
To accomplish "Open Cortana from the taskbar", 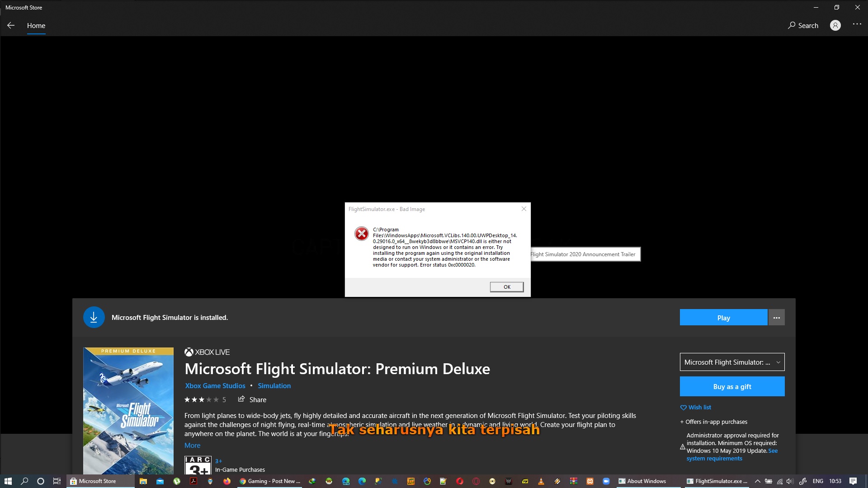I will (x=41, y=481).
